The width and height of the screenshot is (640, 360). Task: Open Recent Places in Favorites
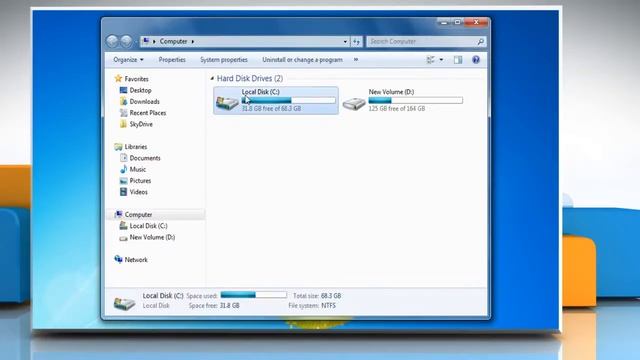tap(148, 113)
